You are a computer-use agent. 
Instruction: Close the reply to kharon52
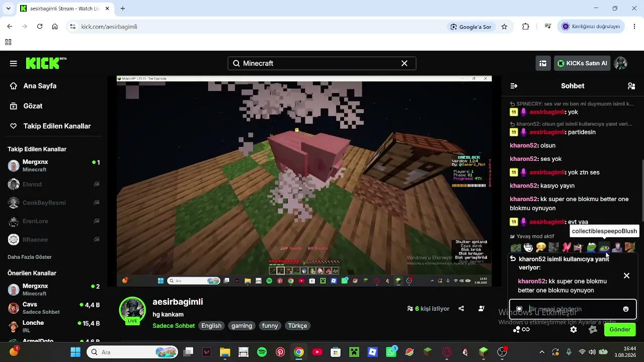(x=626, y=276)
